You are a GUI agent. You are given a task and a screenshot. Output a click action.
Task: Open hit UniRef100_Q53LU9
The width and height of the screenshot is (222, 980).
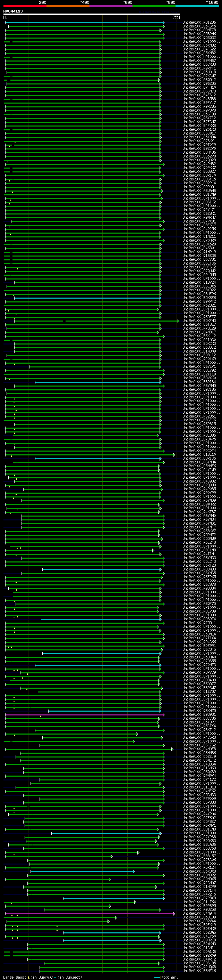pos(199,917)
